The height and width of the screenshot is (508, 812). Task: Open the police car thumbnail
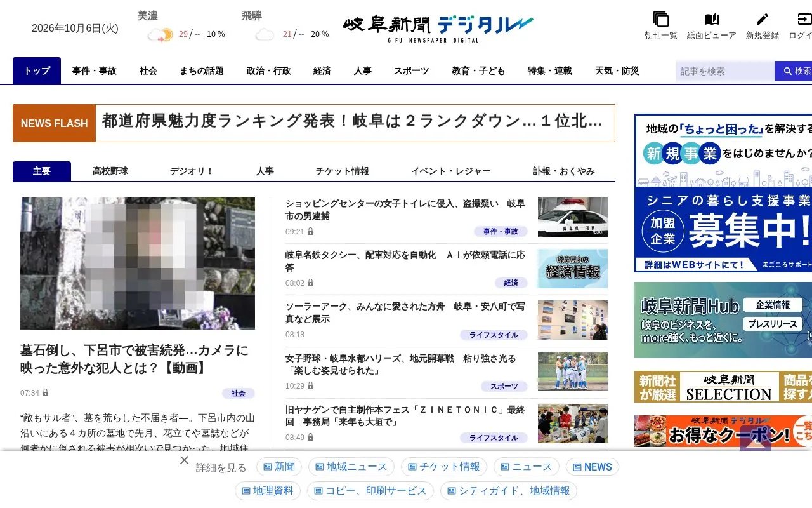pos(573,217)
